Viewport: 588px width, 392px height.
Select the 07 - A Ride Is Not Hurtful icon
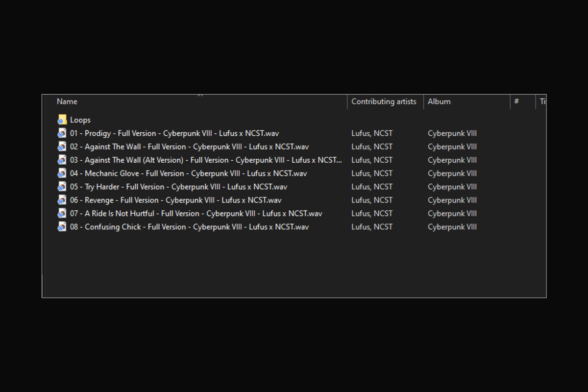click(x=62, y=213)
